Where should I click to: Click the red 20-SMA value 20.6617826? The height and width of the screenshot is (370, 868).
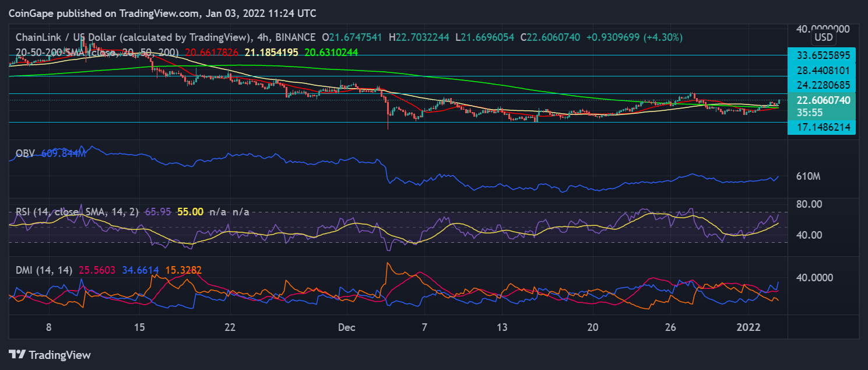coord(213,52)
